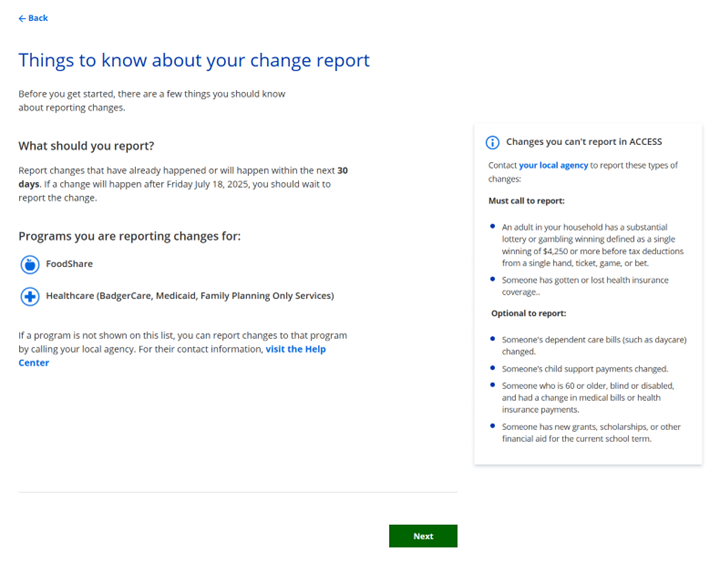The image size is (720, 562).
Task: Click the blue info circle icon
Action: [492, 142]
